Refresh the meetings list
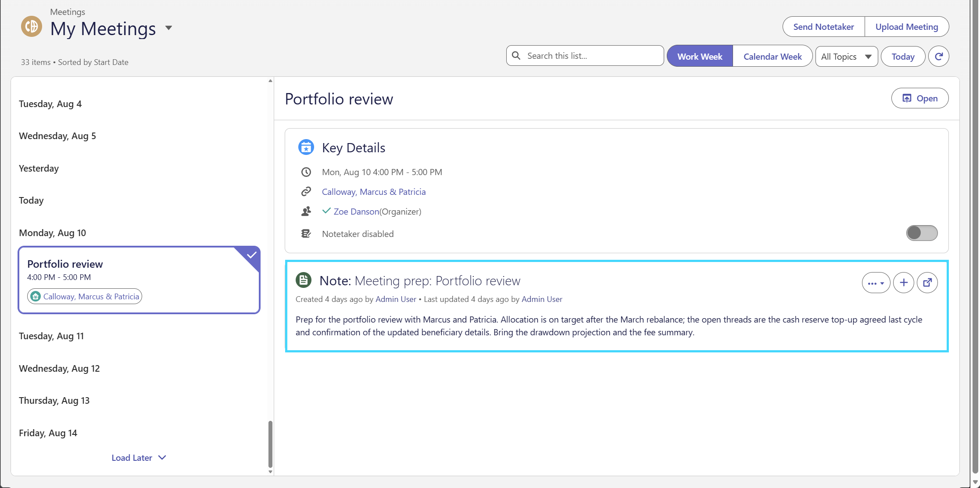 [x=939, y=56]
